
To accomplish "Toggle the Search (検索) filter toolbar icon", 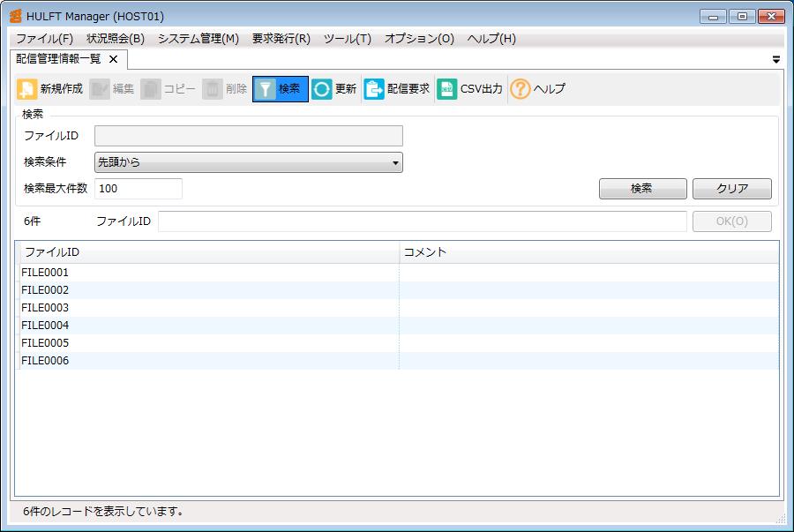I will (266, 89).
